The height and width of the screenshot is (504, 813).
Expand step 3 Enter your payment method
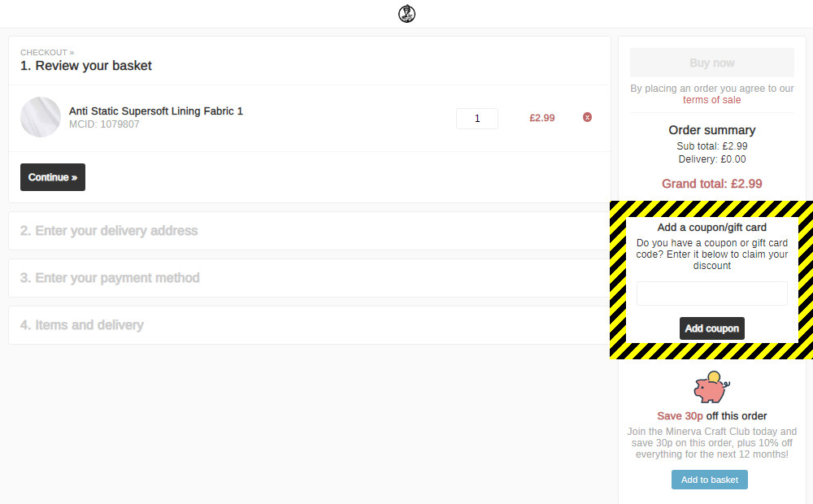pyautogui.click(x=309, y=278)
